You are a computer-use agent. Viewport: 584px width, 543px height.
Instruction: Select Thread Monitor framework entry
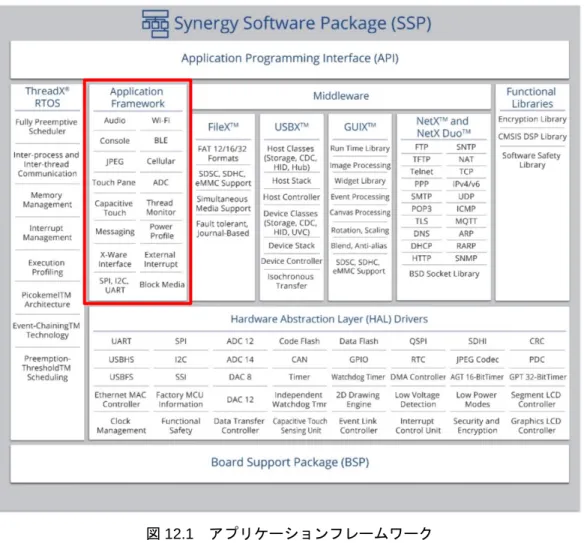point(161,207)
